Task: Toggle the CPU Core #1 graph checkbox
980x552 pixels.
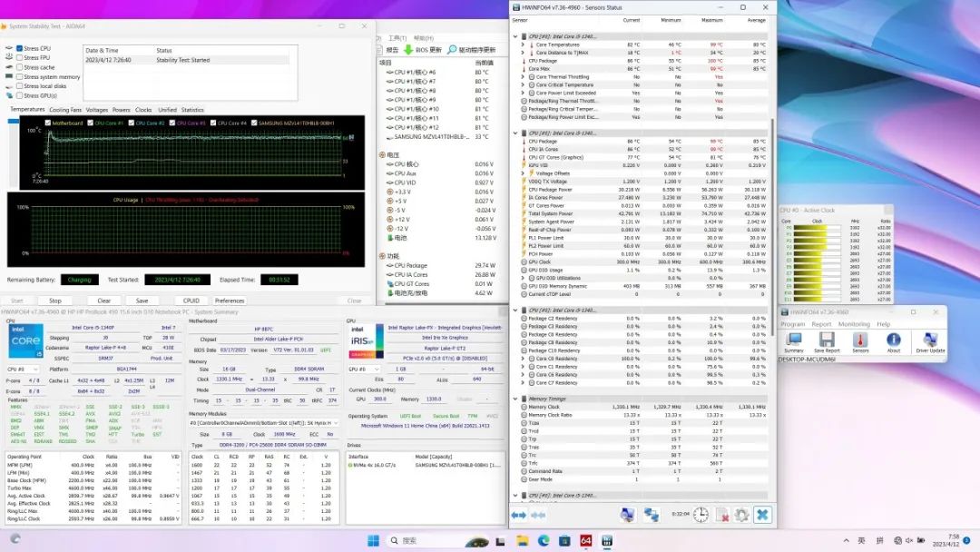Action: 91,123
